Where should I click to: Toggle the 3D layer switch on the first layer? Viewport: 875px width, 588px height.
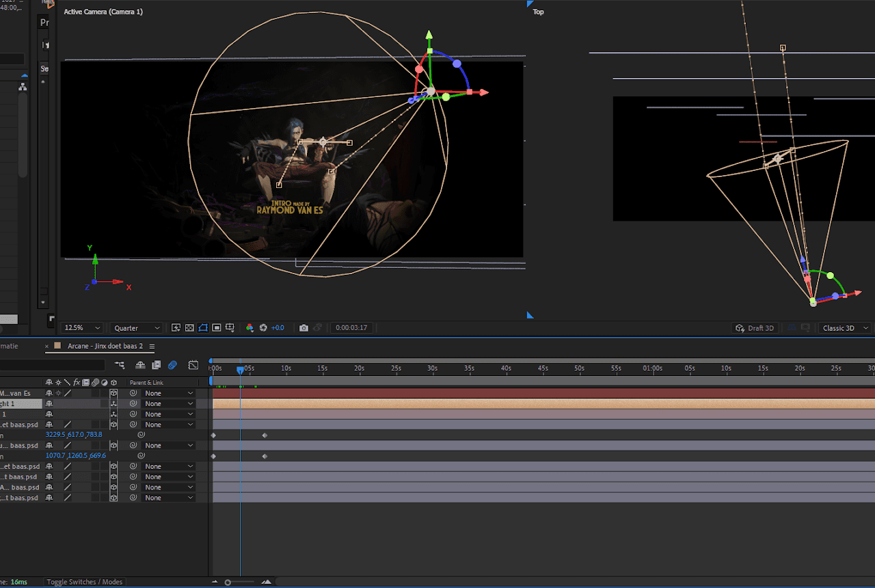(115, 392)
